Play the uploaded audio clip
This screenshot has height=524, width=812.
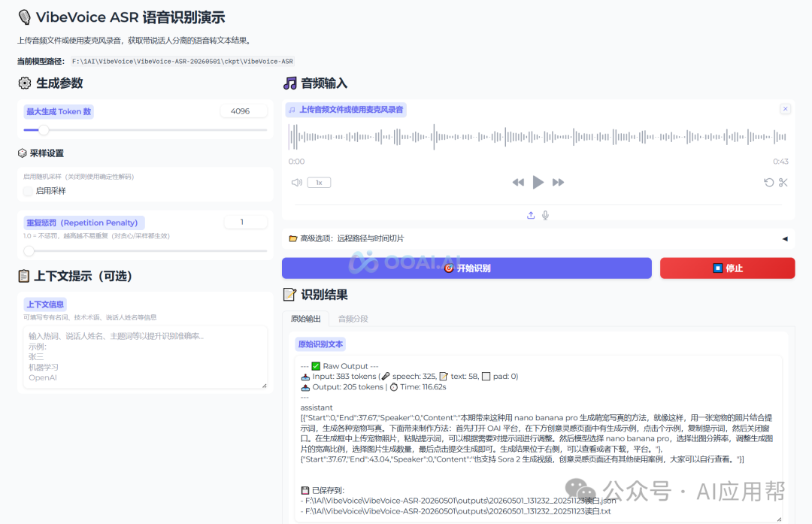(538, 182)
